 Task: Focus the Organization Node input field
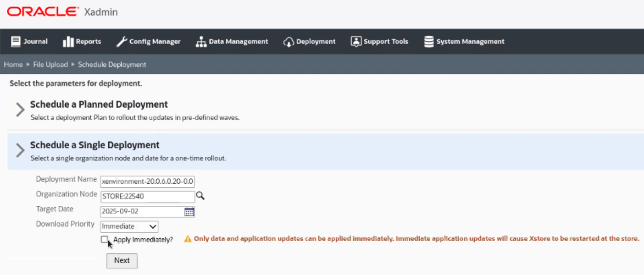click(x=148, y=197)
